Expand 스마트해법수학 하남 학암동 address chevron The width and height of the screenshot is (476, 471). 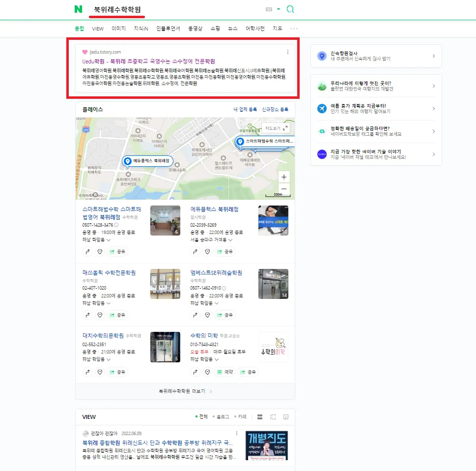(109, 240)
